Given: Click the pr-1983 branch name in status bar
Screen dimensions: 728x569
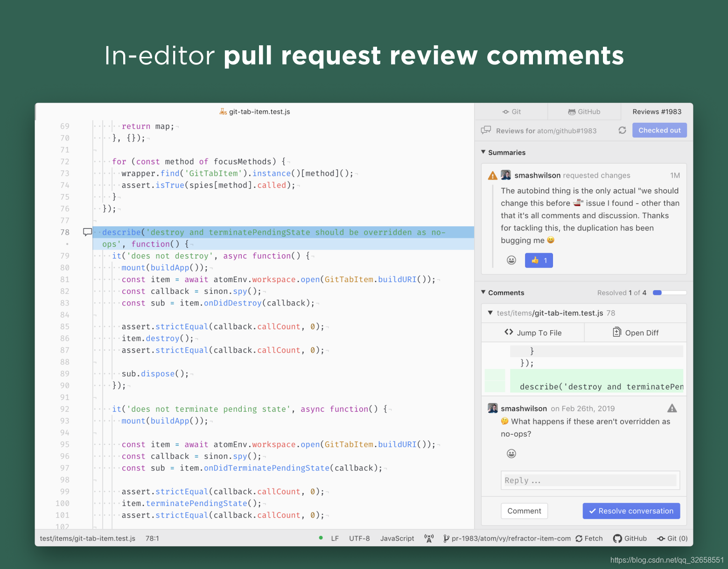Looking at the screenshot, I should [511, 538].
